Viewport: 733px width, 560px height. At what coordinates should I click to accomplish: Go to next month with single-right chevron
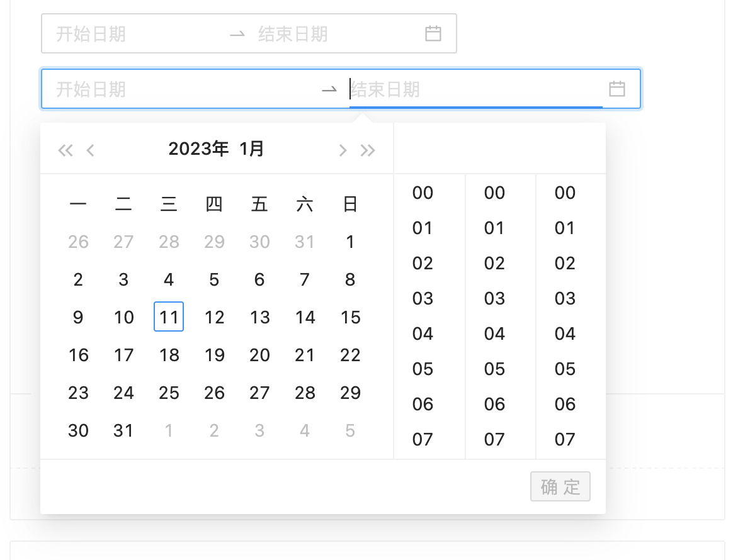click(x=343, y=150)
